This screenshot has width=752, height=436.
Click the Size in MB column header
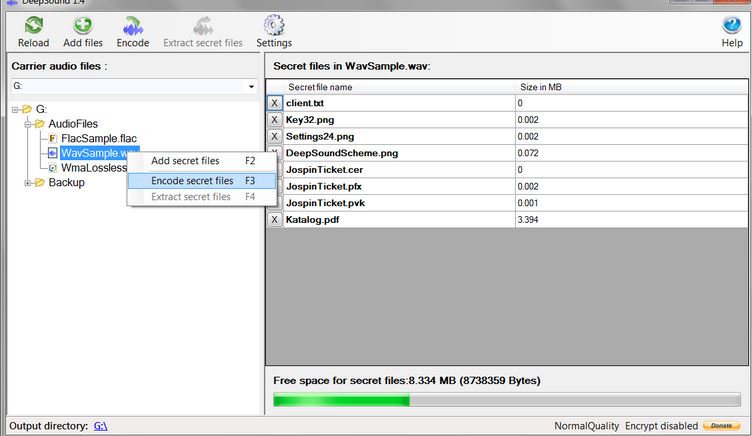click(632, 87)
